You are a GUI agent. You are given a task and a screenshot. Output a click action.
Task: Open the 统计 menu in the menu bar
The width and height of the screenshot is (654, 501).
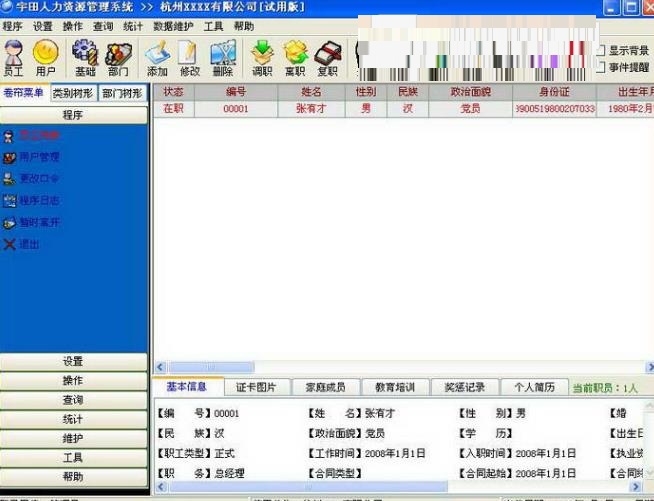coord(133,26)
